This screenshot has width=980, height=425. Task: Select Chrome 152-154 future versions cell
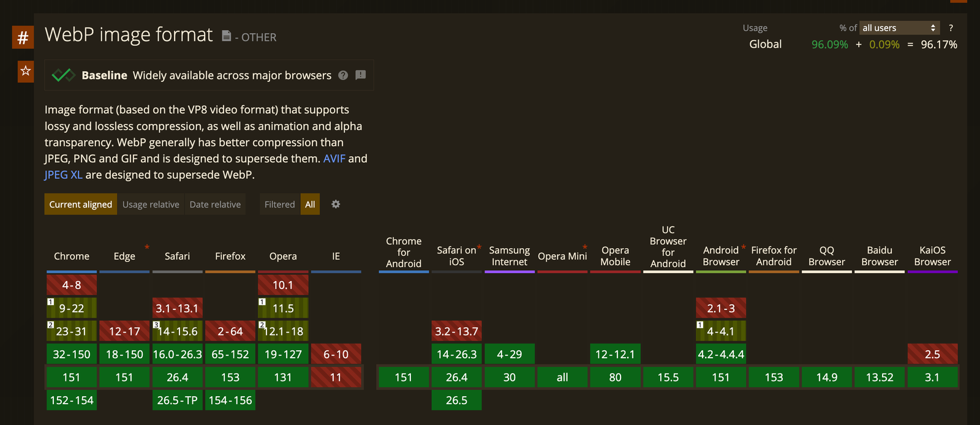[x=72, y=400]
